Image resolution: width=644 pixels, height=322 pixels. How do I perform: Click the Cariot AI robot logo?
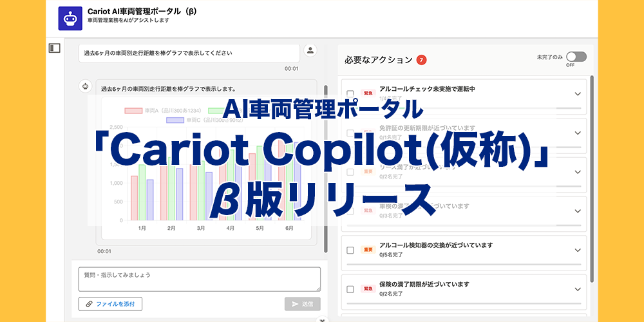pos(70,19)
